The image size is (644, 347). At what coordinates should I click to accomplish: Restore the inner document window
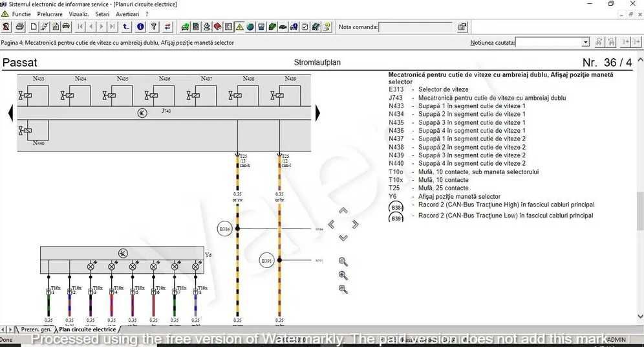(x=630, y=14)
